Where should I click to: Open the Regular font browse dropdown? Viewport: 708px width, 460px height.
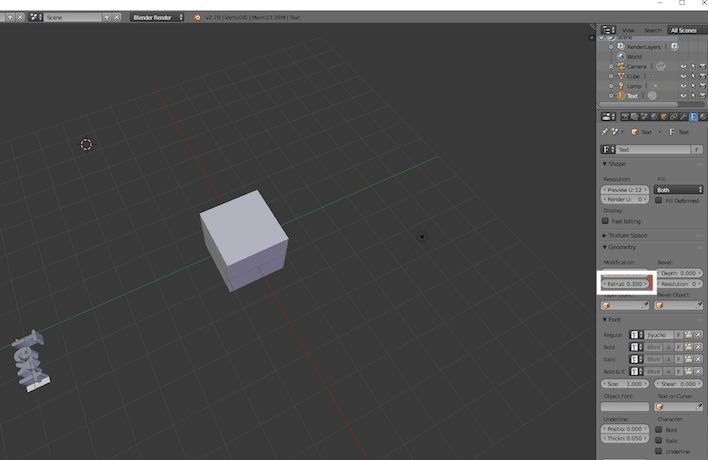tap(636, 335)
